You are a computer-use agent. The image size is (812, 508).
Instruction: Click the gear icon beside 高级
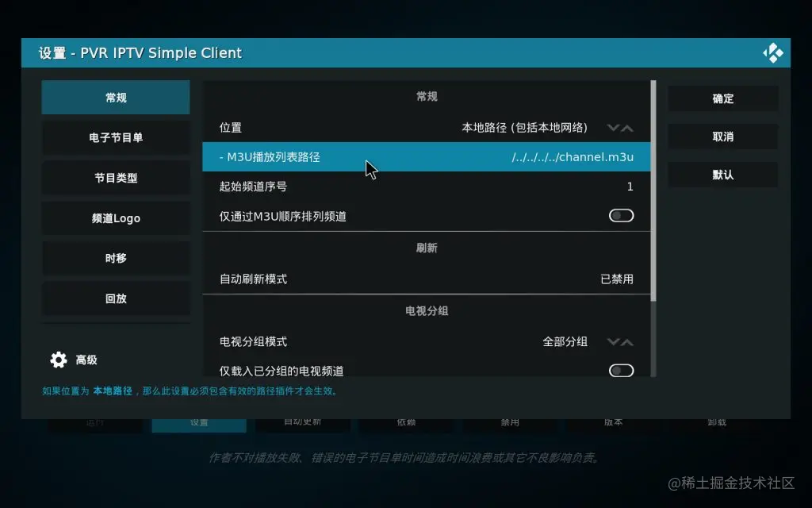click(x=59, y=360)
